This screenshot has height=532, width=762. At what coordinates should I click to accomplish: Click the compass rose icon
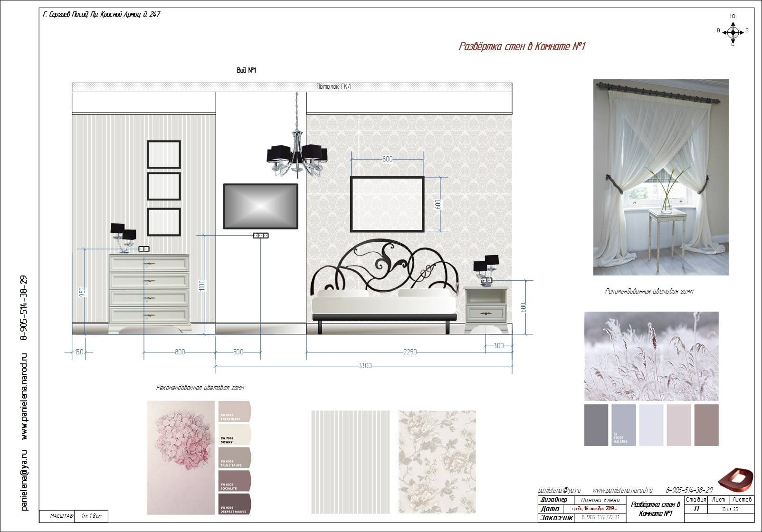(733, 32)
